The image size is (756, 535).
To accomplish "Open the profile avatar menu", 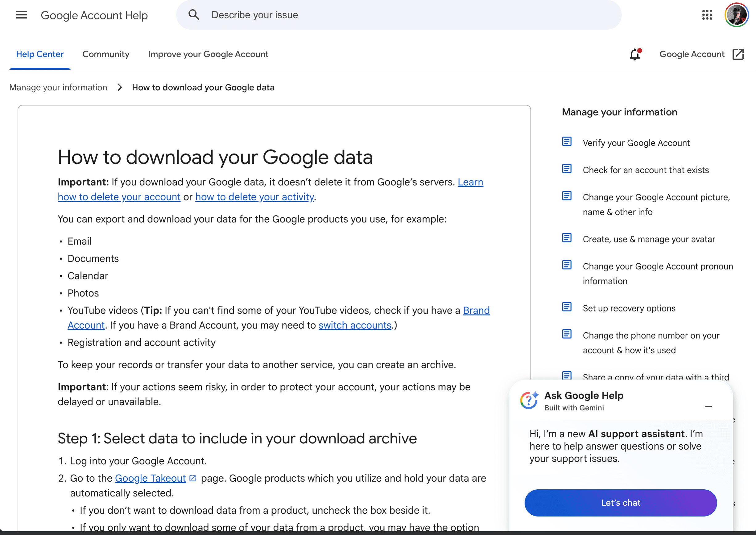I will pos(736,15).
